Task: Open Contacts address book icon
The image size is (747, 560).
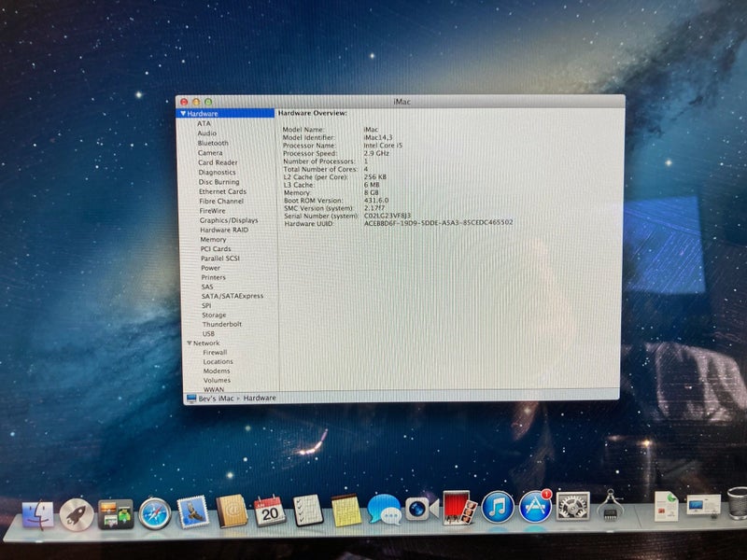Action: pos(232,511)
